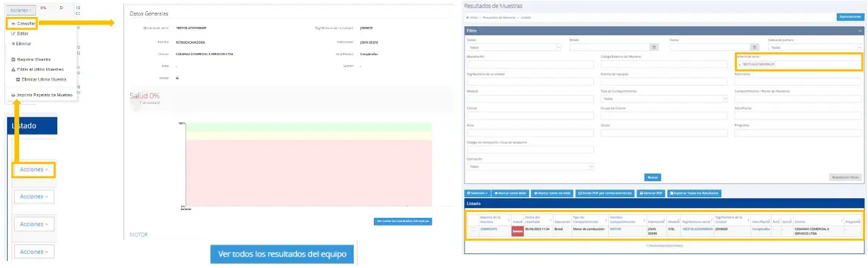Click the Modelo input field
Viewport: 868px width, 268px height.
coord(530,98)
